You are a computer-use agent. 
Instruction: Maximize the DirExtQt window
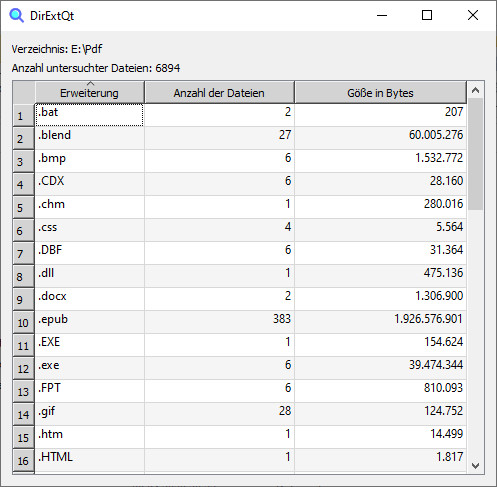click(x=427, y=15)
